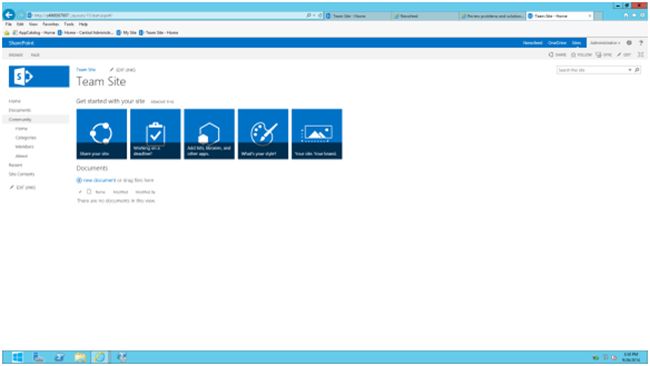Toggle the select-all checkmark in Documents header
Viewport: 650px width, 366px height.
coord(80,192)
